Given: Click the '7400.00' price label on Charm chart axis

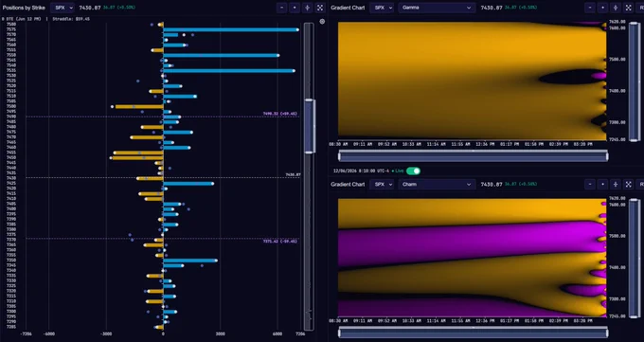Looking at the screenshot, I should coord(617,267).
